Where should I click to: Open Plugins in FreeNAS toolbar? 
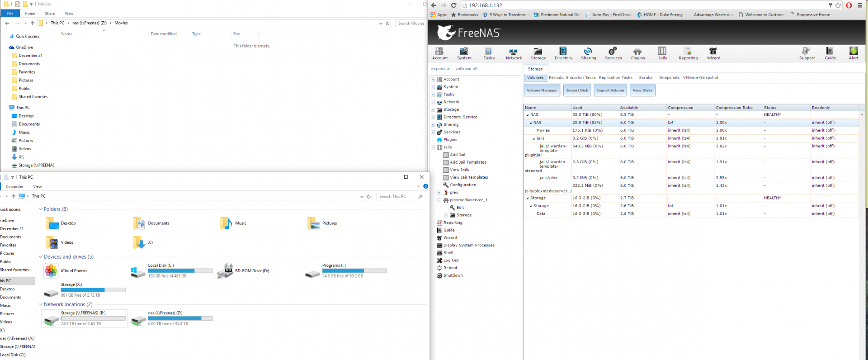coord(638,53)
